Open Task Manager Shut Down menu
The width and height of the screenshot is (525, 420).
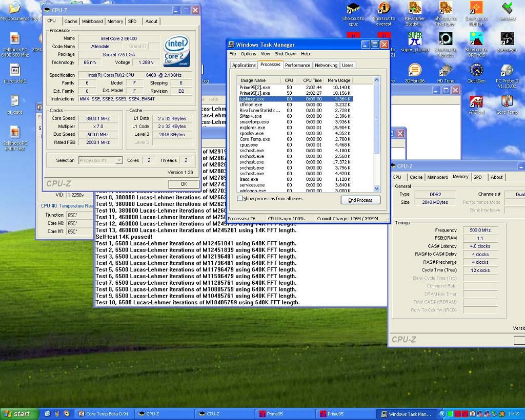[x=286, y=54]
